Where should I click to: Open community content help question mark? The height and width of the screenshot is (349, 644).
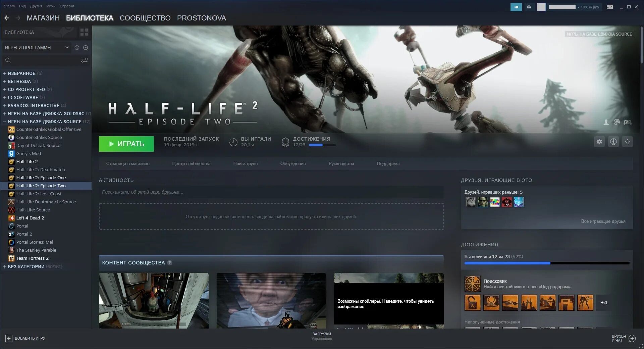pyautogui.click(x=170, y=263)
